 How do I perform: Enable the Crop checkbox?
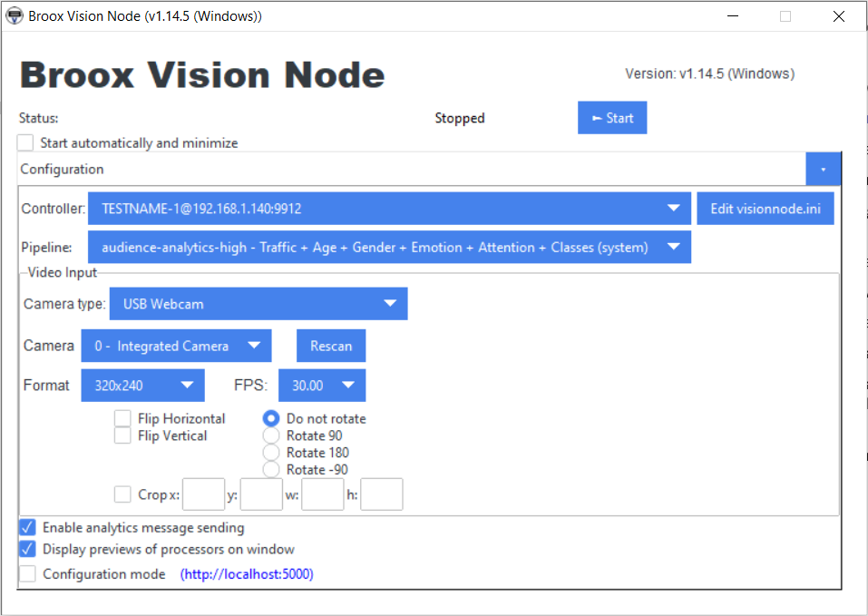coord(122,494)
